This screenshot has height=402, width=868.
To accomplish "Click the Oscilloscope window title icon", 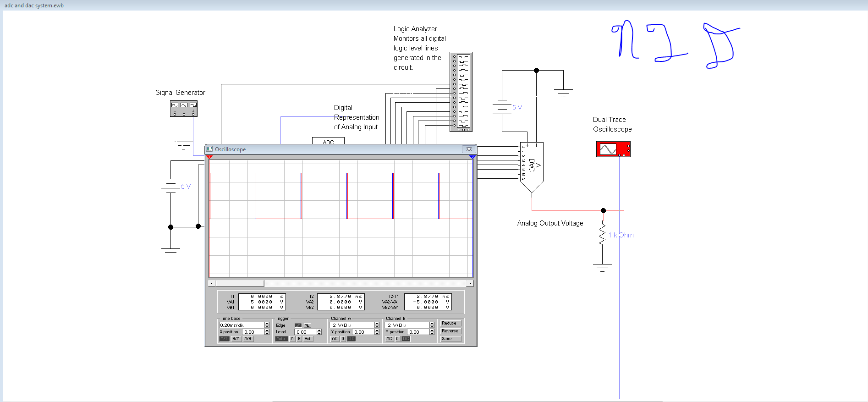I will pyautogui.click(x=209, y=149).
